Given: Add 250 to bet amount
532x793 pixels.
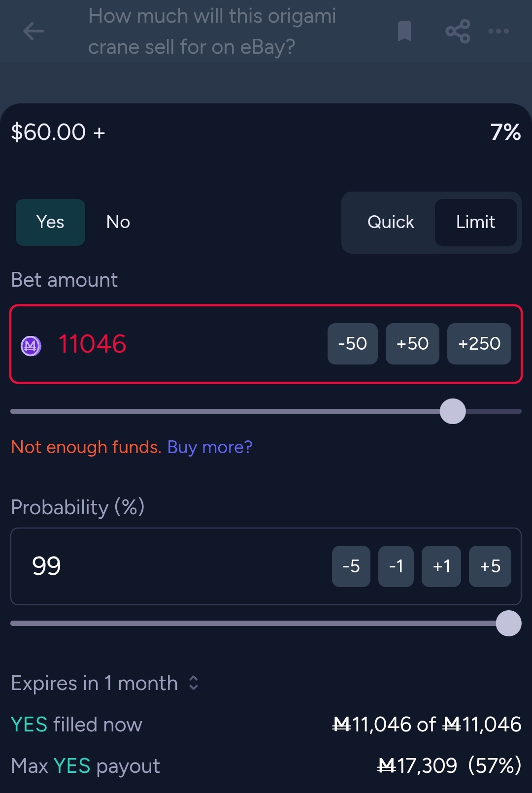Looking at the screenshot, I should [x=479, y=344].
